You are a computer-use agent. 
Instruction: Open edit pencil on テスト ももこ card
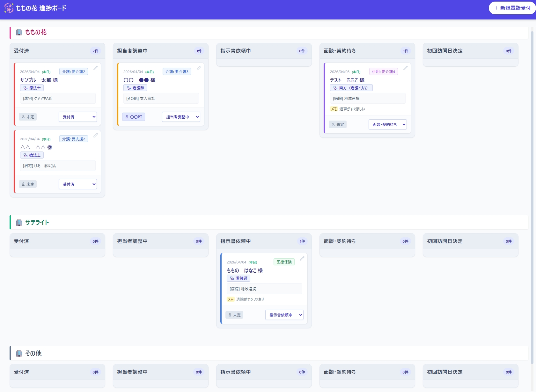coord(405,68)
